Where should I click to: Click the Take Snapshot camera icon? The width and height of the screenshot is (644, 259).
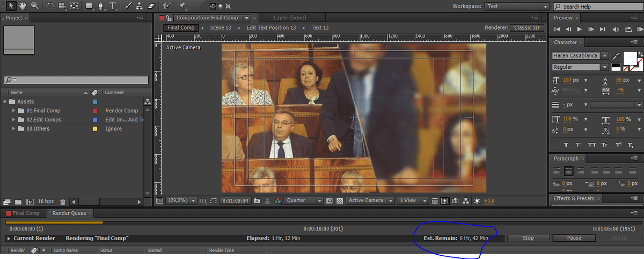(257, 201)
